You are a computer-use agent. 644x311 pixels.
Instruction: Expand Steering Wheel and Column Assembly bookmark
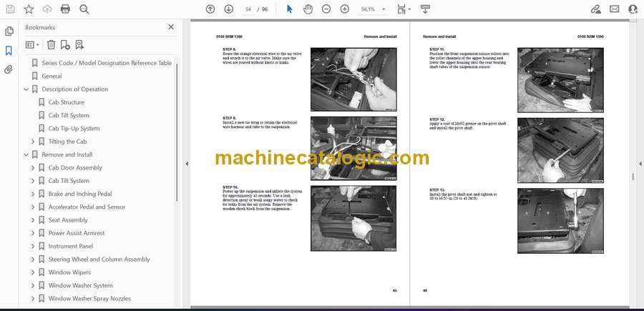pyautogui.click(x=33, y=260)
